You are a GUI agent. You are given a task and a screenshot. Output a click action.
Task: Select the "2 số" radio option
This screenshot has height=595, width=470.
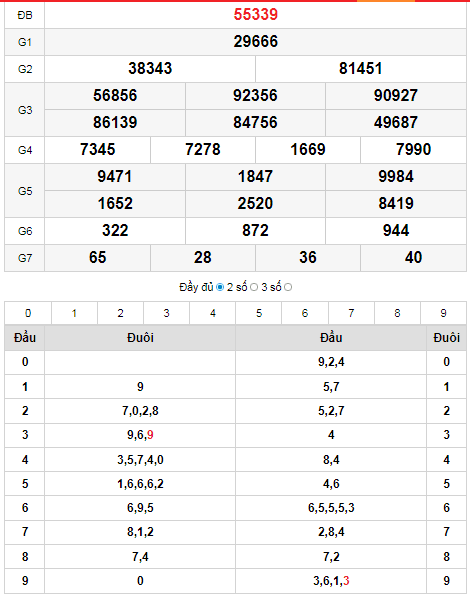click(254, 287)
